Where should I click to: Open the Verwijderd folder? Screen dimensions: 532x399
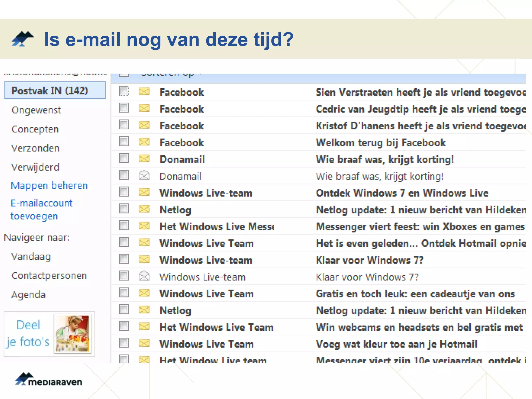click(35, 167)
